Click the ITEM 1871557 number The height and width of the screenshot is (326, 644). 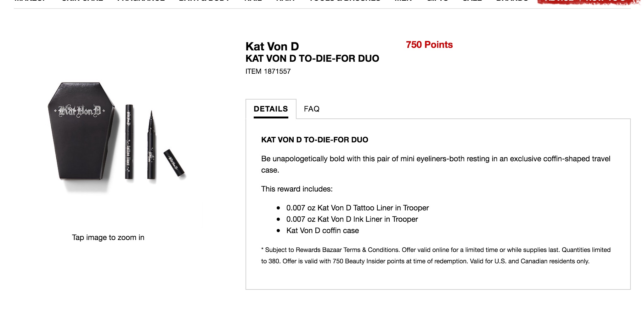268,71
